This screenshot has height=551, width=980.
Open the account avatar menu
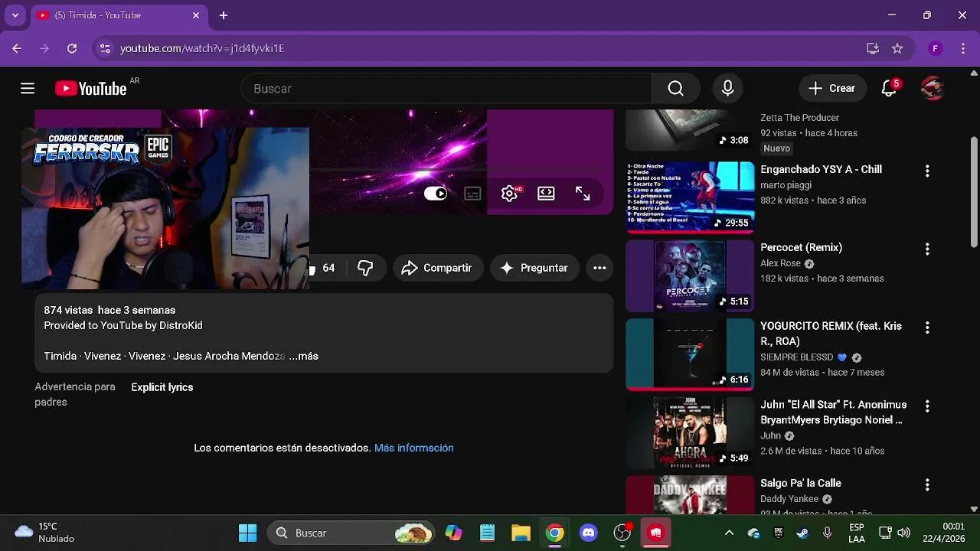click(x=932, y=89)
